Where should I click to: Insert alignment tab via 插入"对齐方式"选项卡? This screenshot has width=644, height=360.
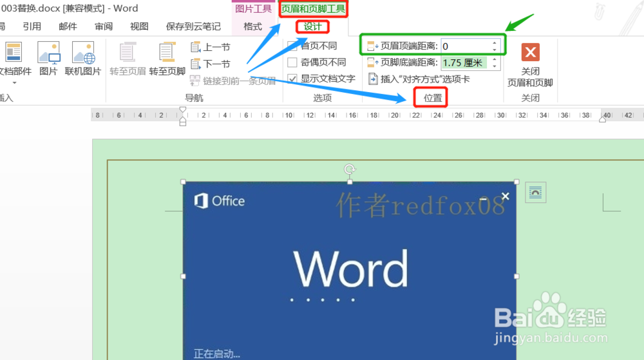(419, 79)
